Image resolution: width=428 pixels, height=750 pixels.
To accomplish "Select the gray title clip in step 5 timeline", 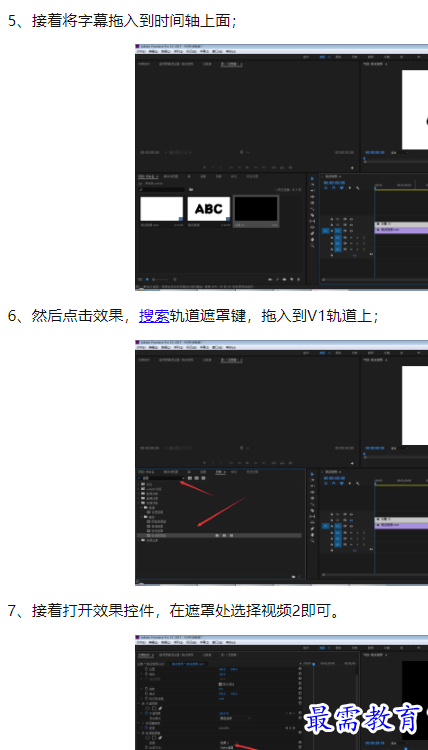I will point(402,224).
